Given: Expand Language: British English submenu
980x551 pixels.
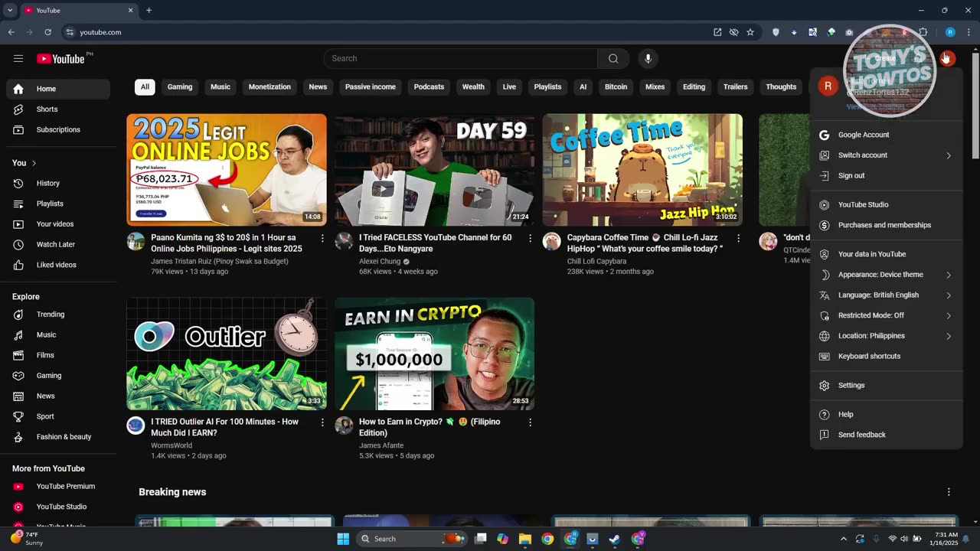Looking at the screenshot, I should (886, 295).
